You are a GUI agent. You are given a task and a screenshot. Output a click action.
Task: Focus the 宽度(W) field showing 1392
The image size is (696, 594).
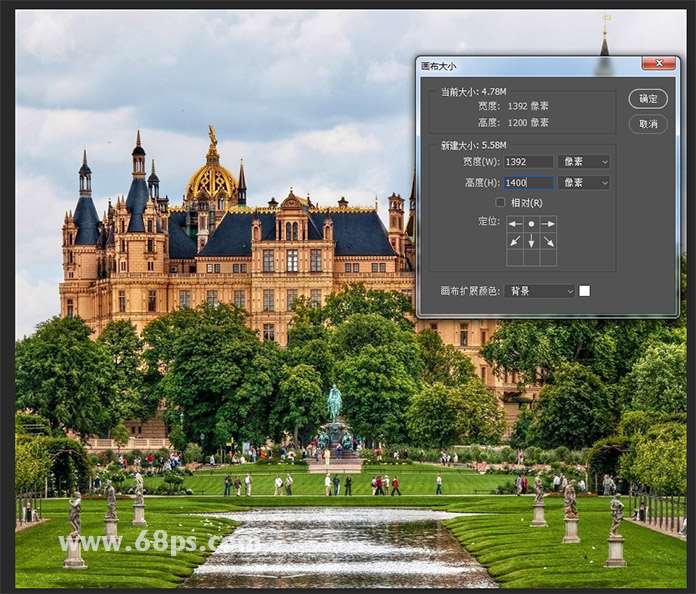529,162
